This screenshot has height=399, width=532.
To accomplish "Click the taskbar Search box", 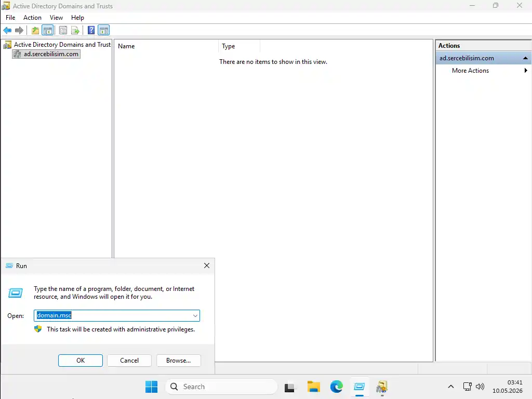I will [x=221, y=387].
